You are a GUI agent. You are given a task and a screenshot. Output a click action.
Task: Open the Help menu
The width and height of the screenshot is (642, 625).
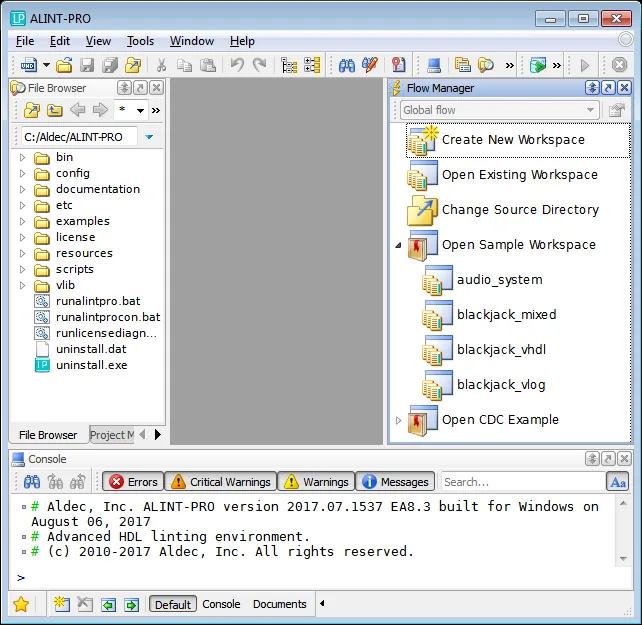pos(242,41)
